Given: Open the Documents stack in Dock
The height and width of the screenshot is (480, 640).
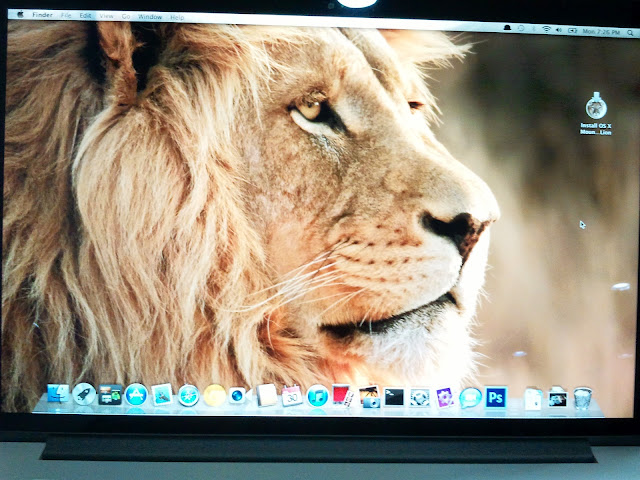Looking at the screenshot, I should tap(533, 398).
